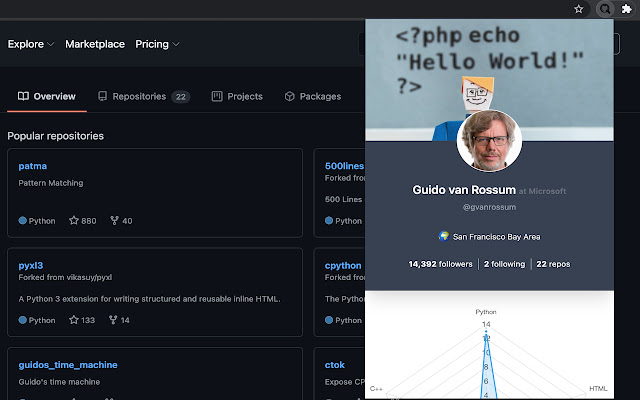This screenshot has width=640, height=400.
Task: Click the repository icon beside Repositories
Action: (102, 96)
